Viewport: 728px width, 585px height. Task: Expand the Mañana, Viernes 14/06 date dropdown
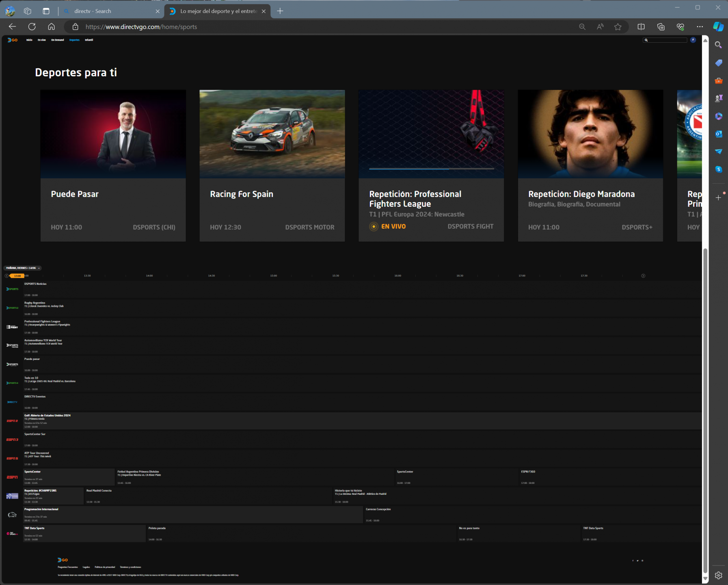[23, 268]
